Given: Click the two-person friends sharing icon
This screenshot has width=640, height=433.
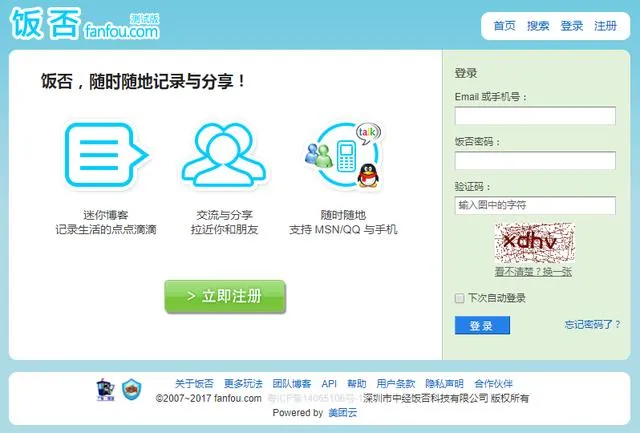Looking at the screenshot, I should [x=224, y=155].
